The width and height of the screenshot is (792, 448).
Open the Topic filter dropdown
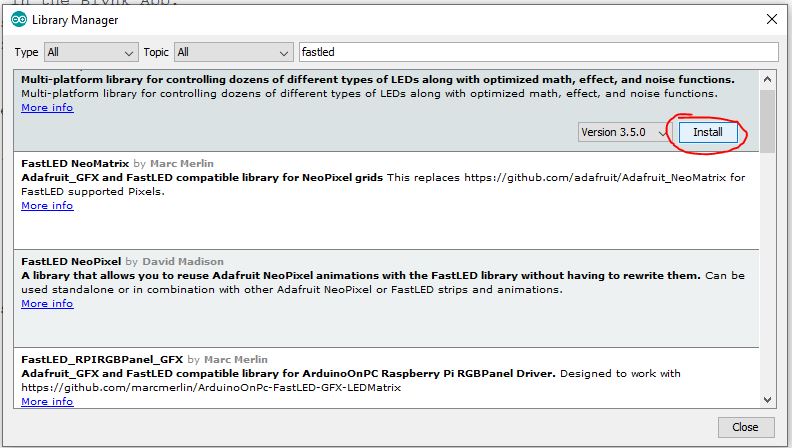tap(233, 52)
